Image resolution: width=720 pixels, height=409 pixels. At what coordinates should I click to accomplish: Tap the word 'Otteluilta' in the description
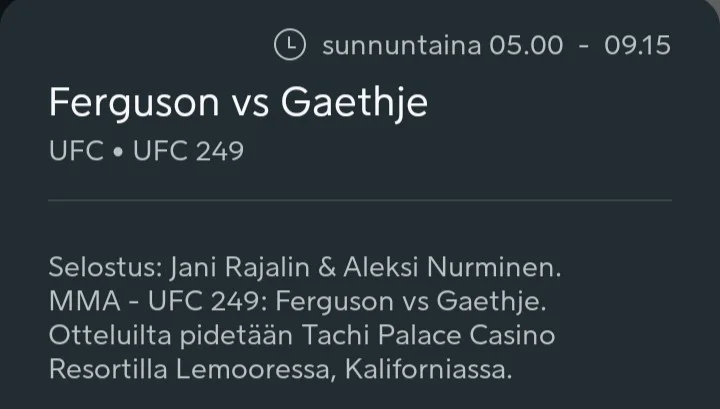(107, 336)
